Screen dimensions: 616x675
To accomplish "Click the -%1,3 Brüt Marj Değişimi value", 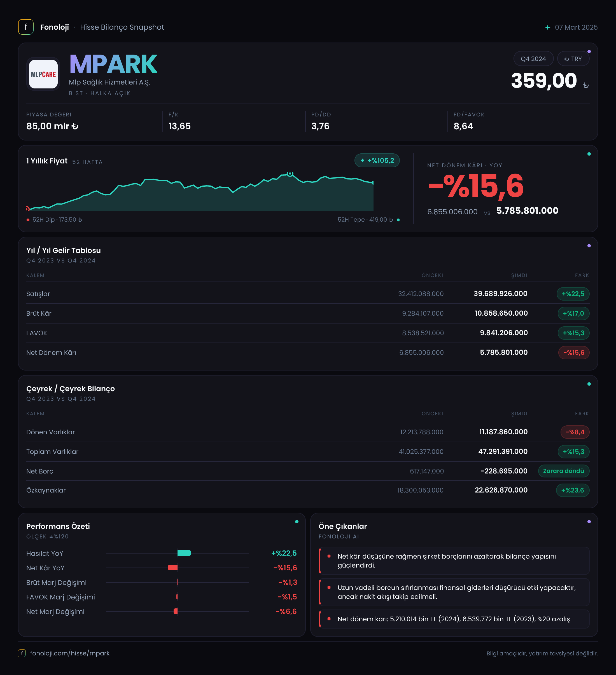I will click(x=288, y=583).
